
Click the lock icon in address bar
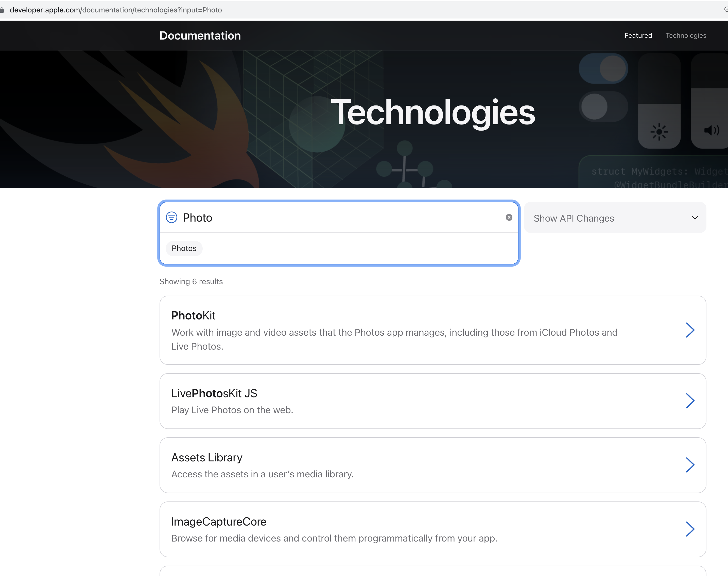pos(2,10)
